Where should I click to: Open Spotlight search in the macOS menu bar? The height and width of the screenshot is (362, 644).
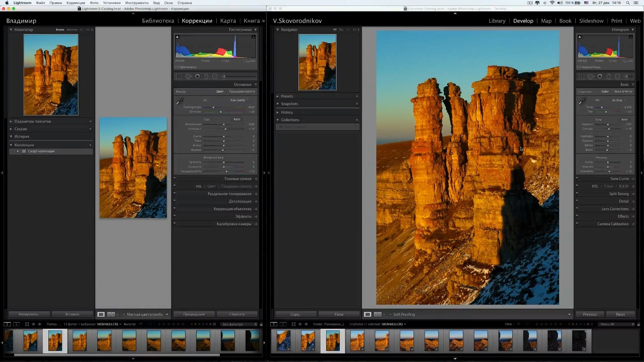[x=628, y=3]
